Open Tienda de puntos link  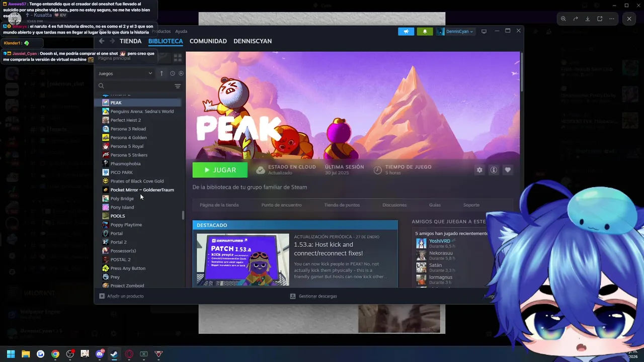point(342,205)
